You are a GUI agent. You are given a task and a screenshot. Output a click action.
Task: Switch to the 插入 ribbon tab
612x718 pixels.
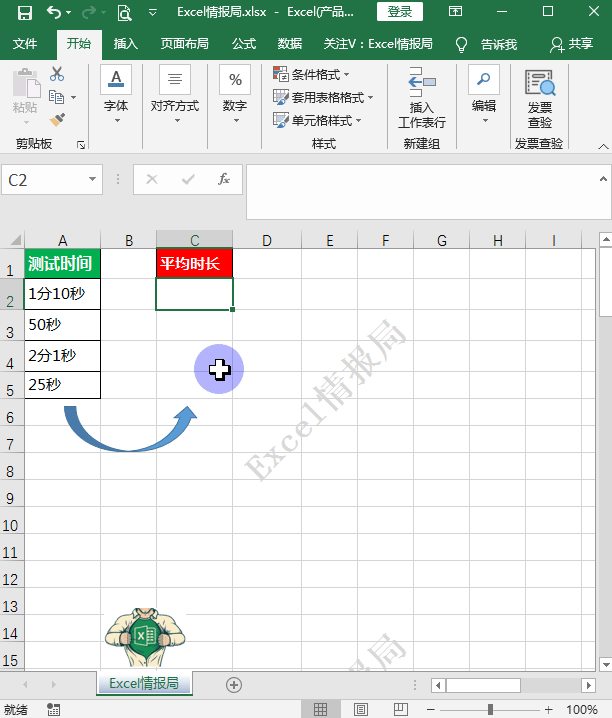coord(125,44)
